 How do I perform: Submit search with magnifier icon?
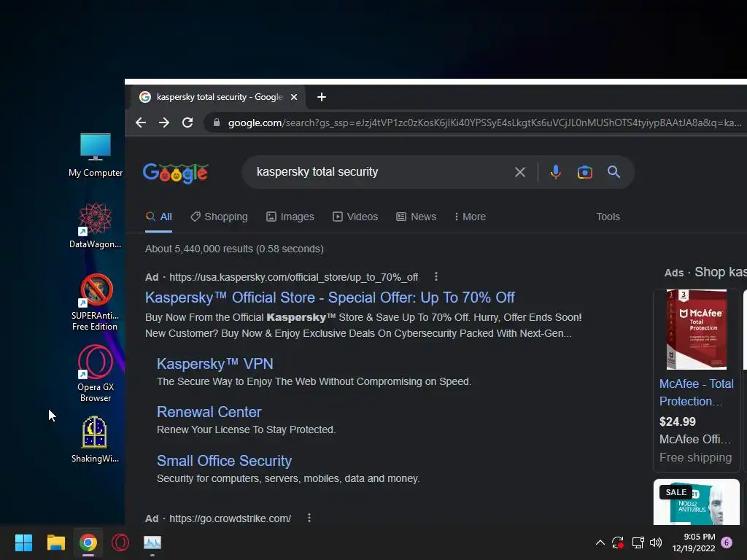614,172
